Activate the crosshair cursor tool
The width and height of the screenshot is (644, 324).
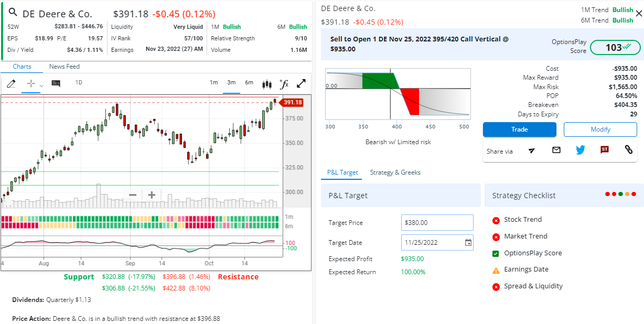31,83
